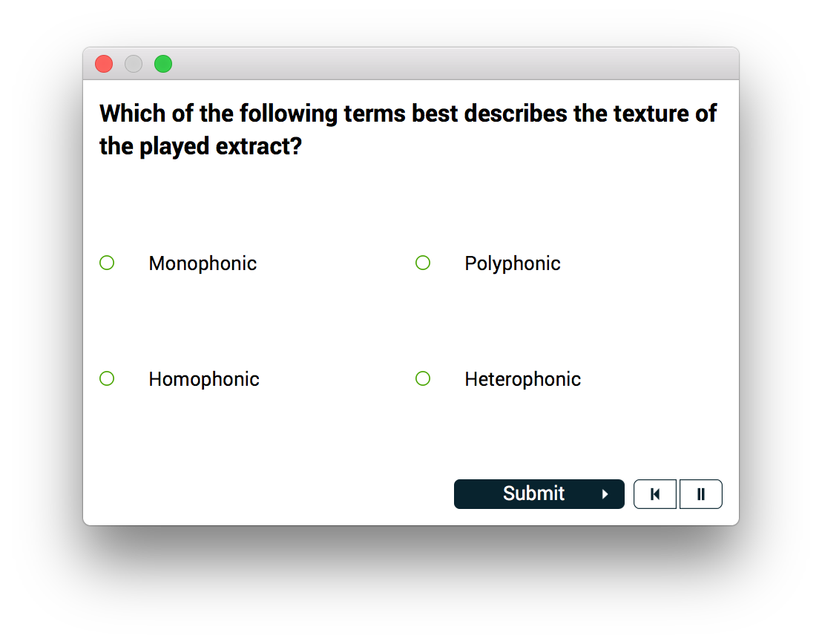The width and height of the screenshot is (822, 644).
Task: Click the black desktop background below window
Action: click(x=411, y=586)
